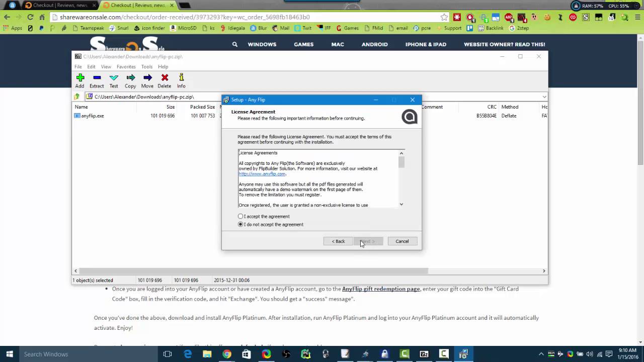The height and width of the screenshot is (362, 644).
Task: Open the Support bookmark
Action: [449, 28]
